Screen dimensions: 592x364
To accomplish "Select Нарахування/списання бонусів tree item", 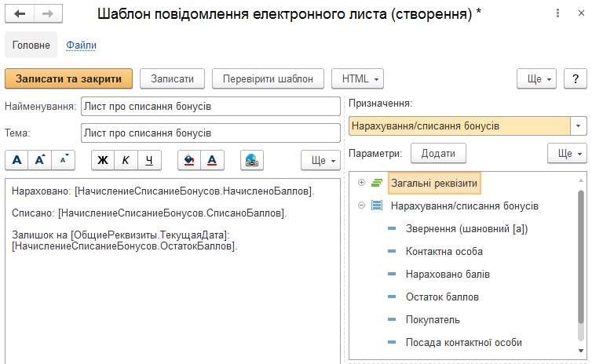I will coord(464,206).
